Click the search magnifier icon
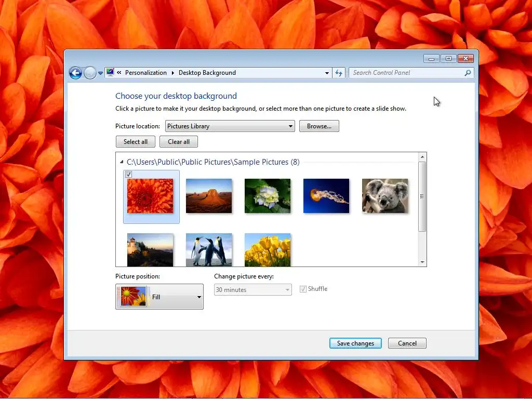Image resolution: width=532 pixels, height=399 pixels. click(468, 73)
